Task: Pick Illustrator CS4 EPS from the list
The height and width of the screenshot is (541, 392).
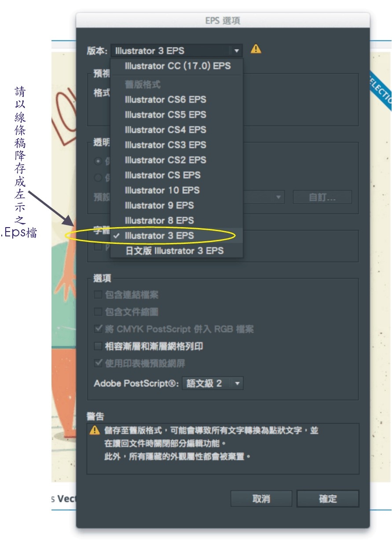Action: (165, 130)
